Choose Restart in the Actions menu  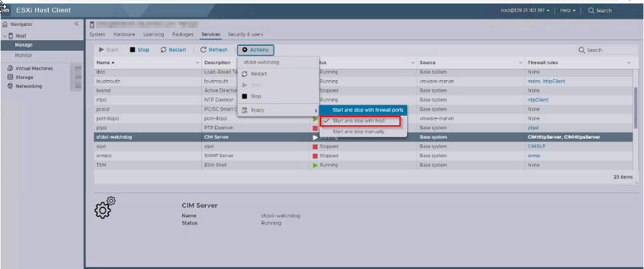(278, 74)
